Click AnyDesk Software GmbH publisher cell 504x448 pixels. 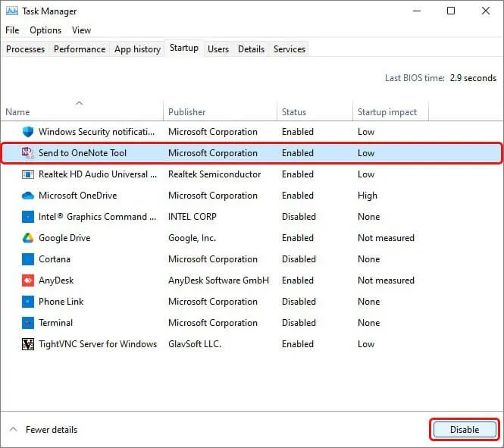click(x=218, y=280)
